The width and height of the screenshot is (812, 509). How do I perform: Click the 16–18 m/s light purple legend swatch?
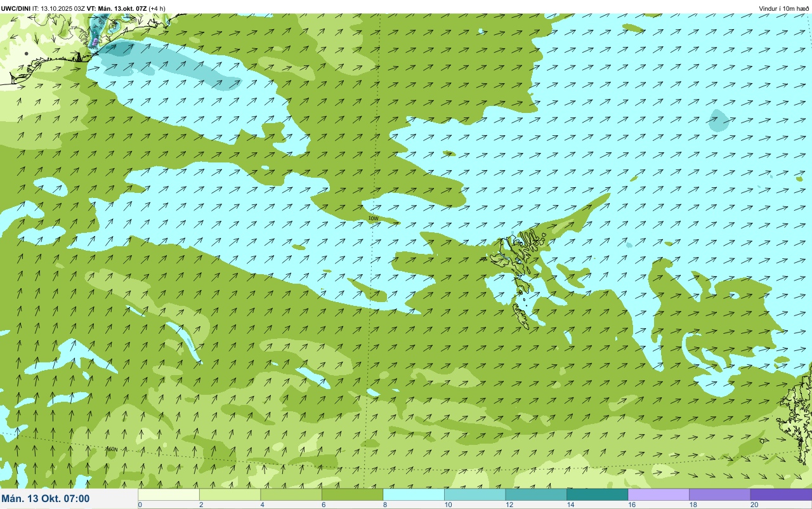pos(658,494)
